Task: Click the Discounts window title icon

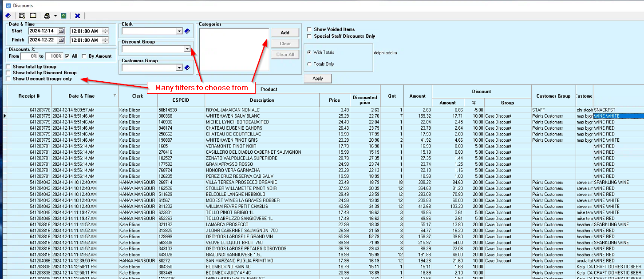Action: pos(8,5)
